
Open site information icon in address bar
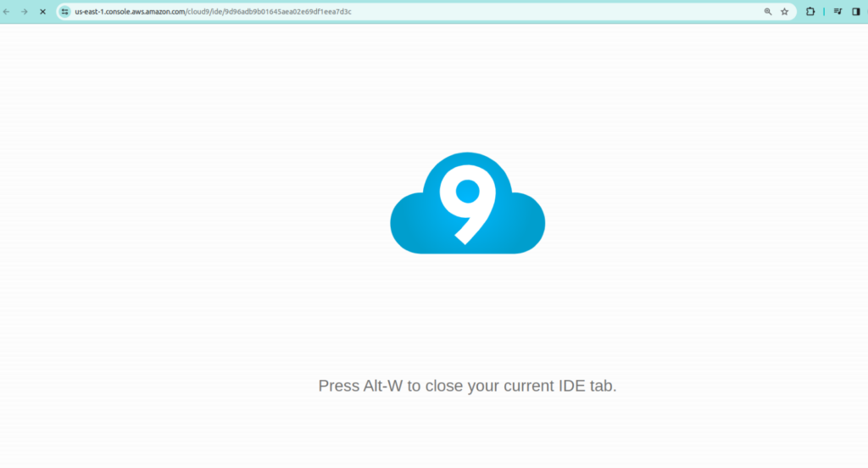click(x=64, y=12)
